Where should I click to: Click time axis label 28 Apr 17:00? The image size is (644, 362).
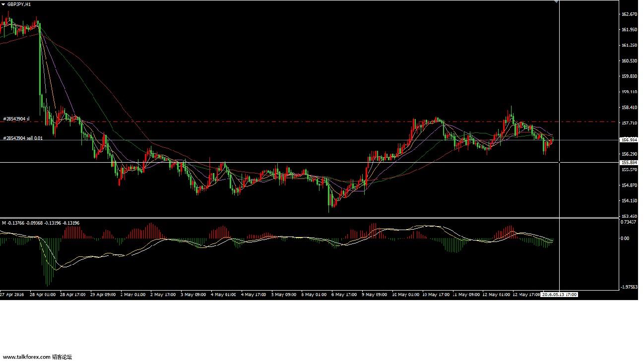coord(73,295)
